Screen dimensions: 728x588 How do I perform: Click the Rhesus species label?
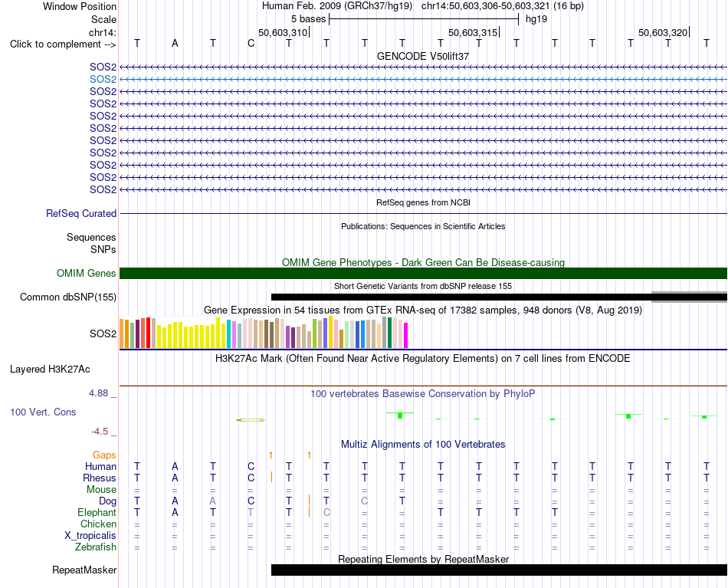(x=100, y=478)
